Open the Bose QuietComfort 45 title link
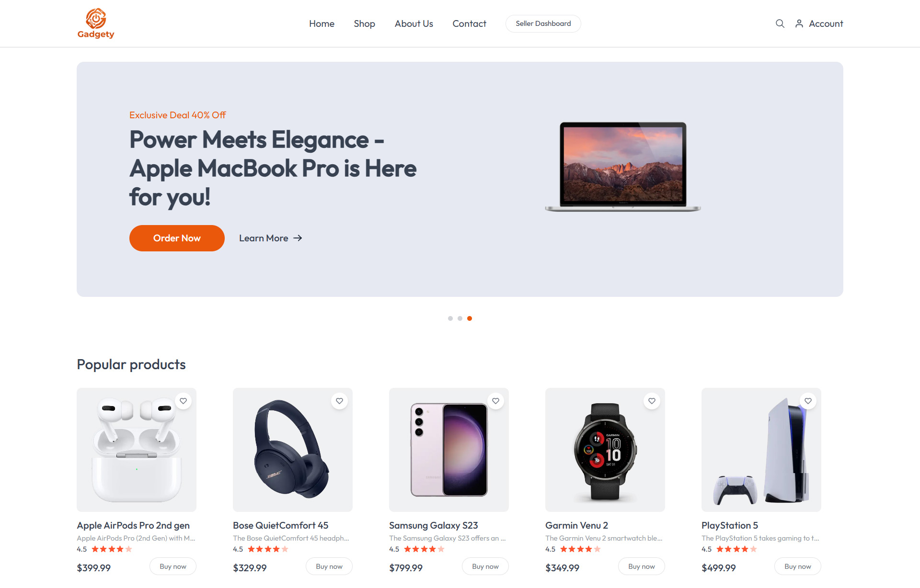 [281, 525]
